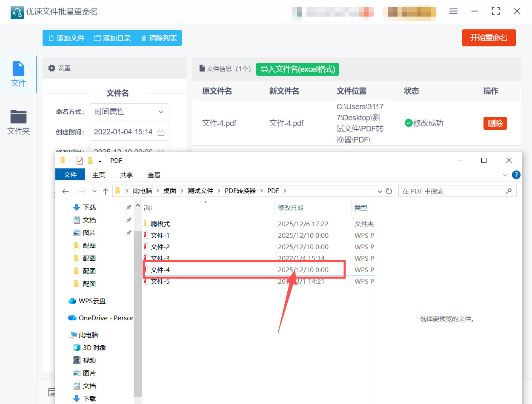Expand the address bar dropdown chevron
This screenshot has height=404, width=532.
click(380, 191)
